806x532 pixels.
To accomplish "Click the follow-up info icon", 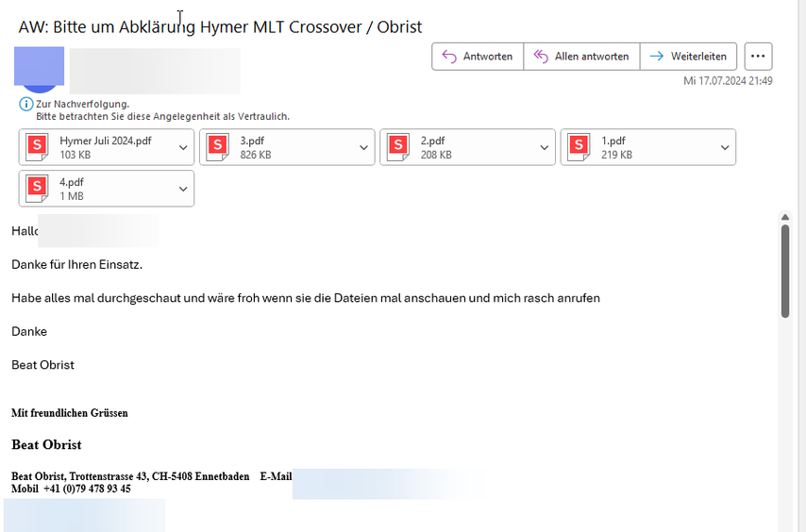I will tap(26, 104).
